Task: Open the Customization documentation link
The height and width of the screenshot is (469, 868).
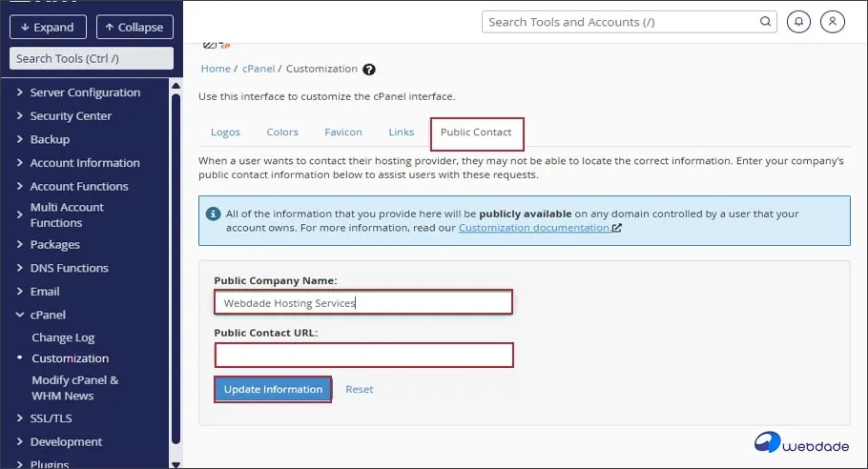Action: [x=534, y=229]
